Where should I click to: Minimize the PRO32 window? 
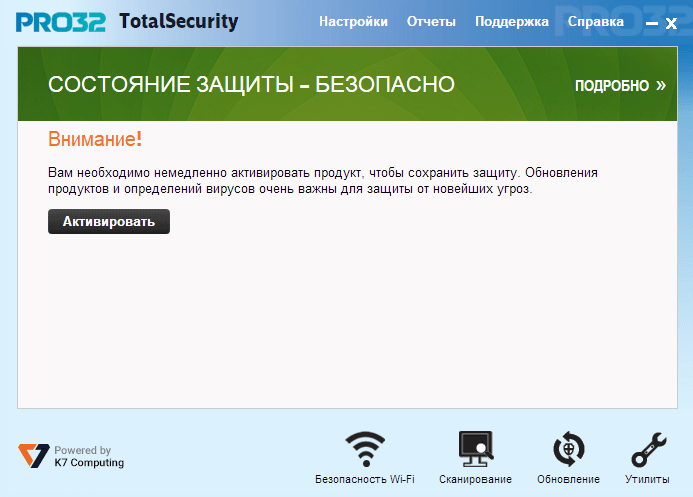click(651, 23)
